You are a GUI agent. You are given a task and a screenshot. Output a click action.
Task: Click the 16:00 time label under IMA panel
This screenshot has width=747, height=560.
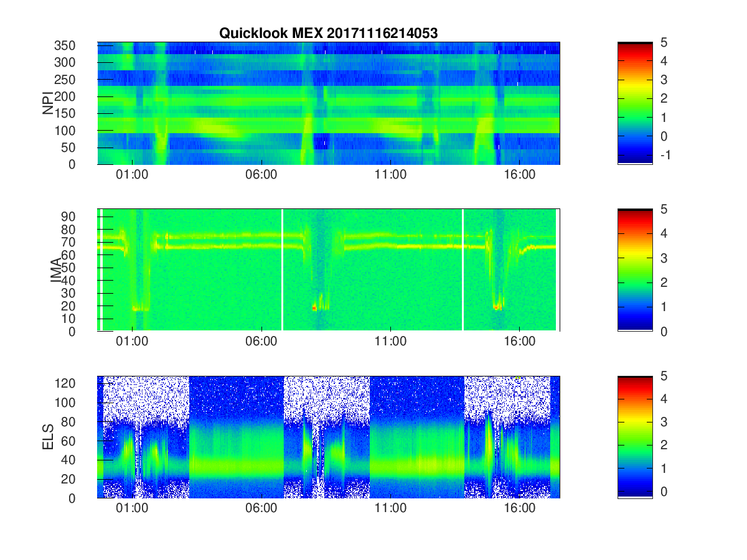pos(520,342)
